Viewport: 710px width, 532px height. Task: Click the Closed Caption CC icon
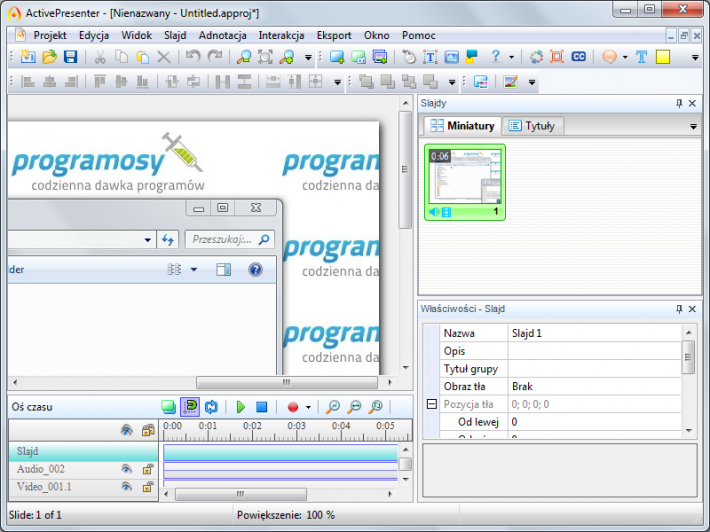point(578,57)
